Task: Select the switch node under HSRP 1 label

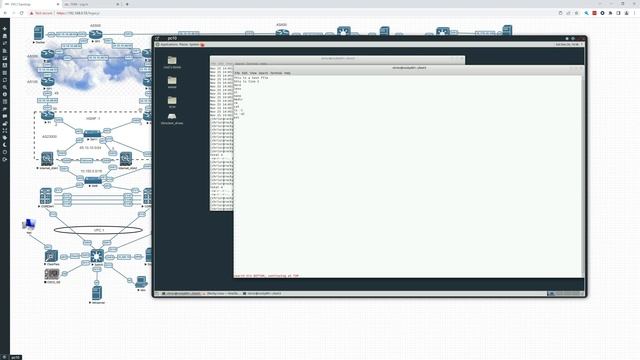Action: pos(92,133)
